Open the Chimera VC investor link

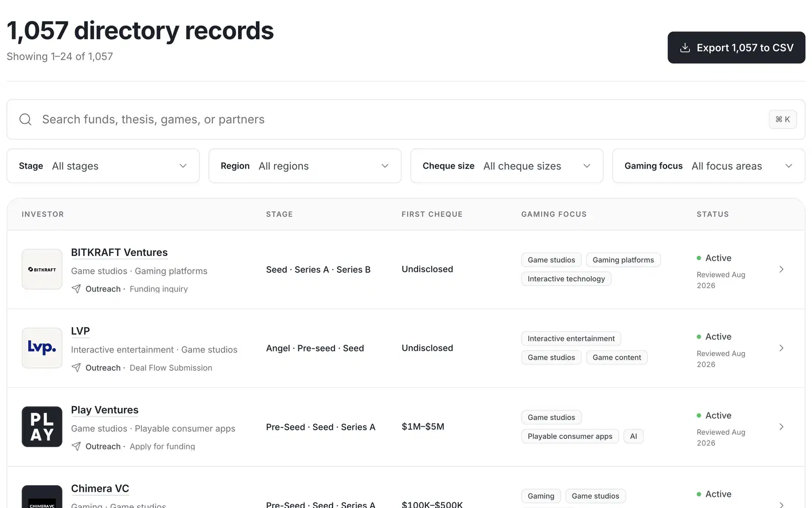click(100, 489)
